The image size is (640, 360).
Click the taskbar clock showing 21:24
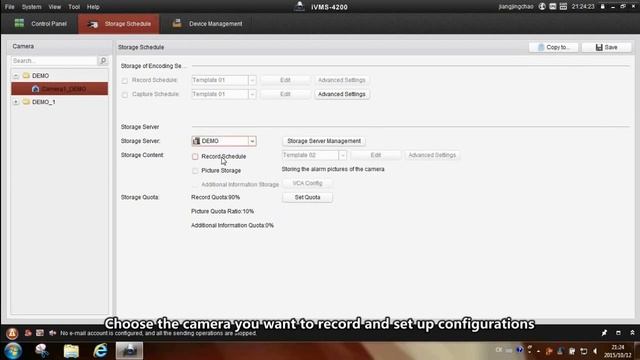coord(617,351)
